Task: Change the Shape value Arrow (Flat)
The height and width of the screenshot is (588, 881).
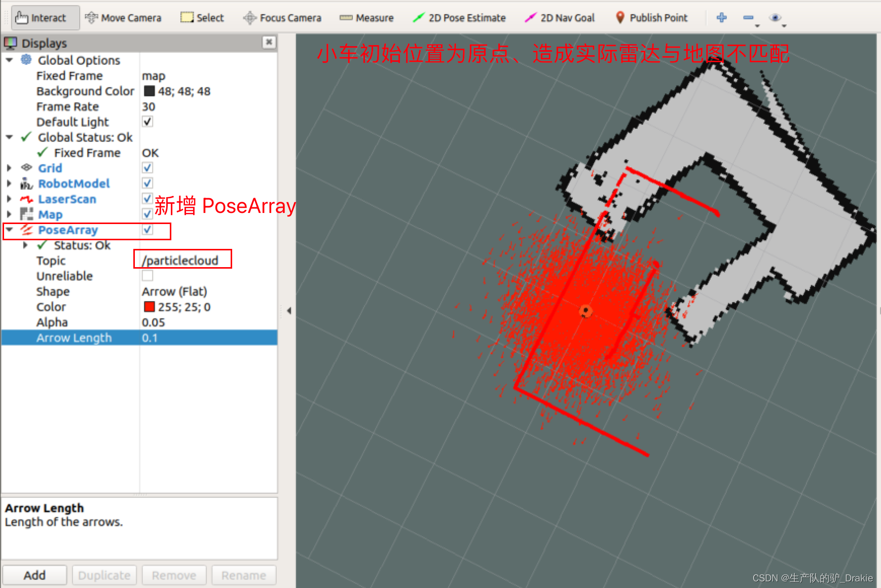Action: coord(208,291)
